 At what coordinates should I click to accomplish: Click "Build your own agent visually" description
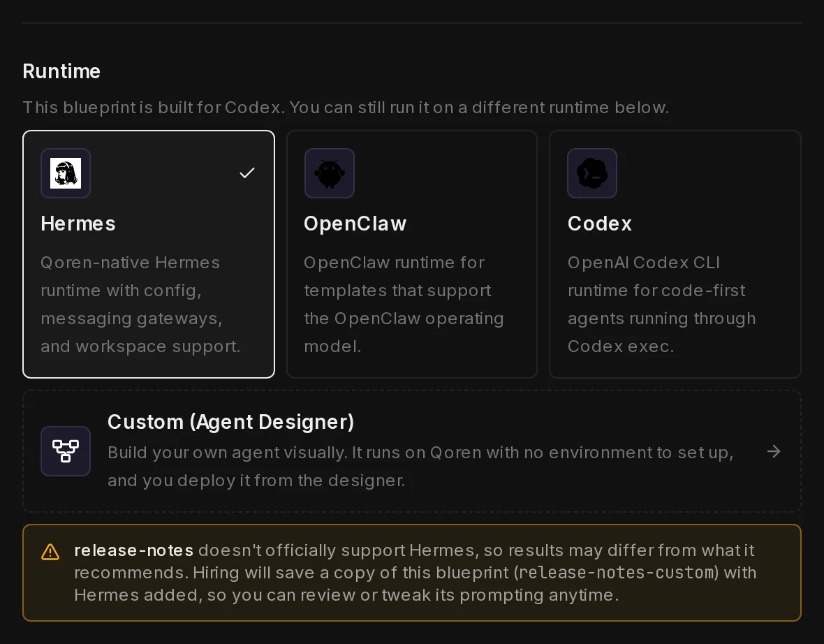tap(420, 467)
